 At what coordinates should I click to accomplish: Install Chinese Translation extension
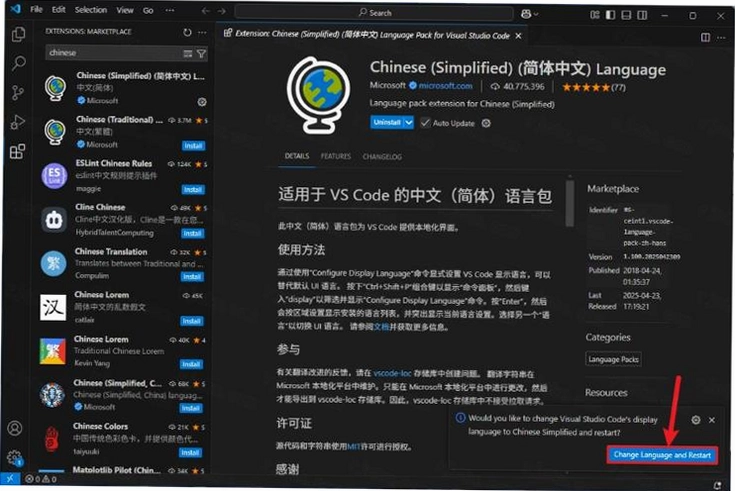(x=192, y=277)
